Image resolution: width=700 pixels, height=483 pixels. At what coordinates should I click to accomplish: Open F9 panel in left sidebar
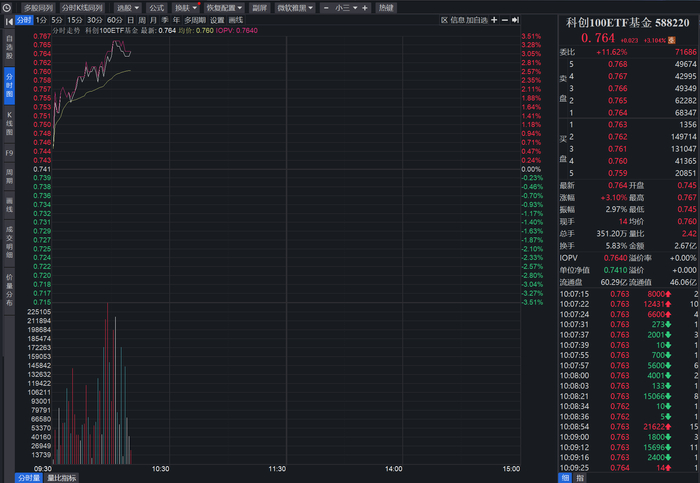click(x=9, y=153)
